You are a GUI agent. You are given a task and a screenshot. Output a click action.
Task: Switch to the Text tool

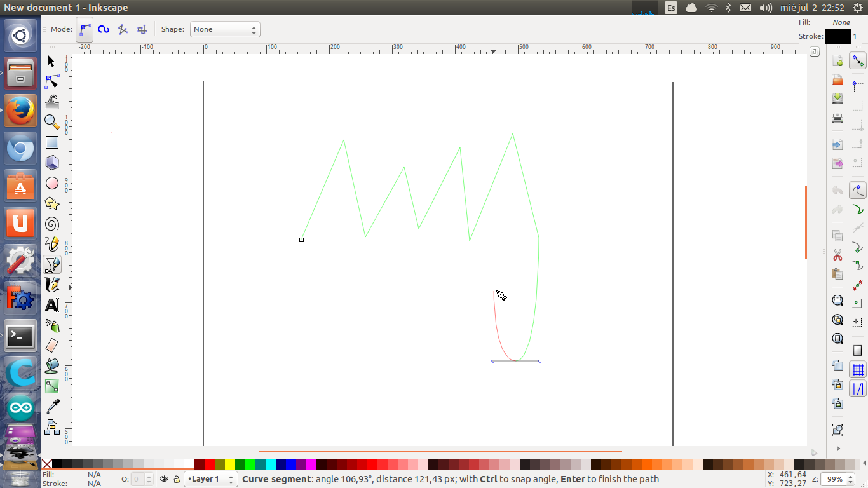[x=51, y=305]
